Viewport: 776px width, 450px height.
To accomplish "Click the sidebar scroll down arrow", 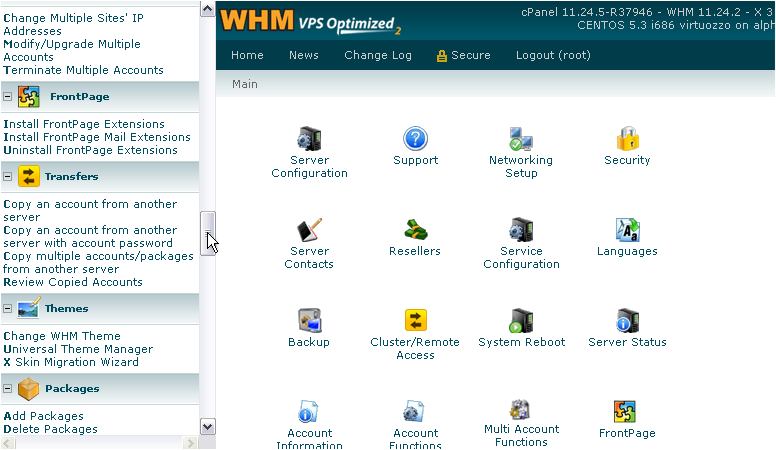I will click(207, 426).
